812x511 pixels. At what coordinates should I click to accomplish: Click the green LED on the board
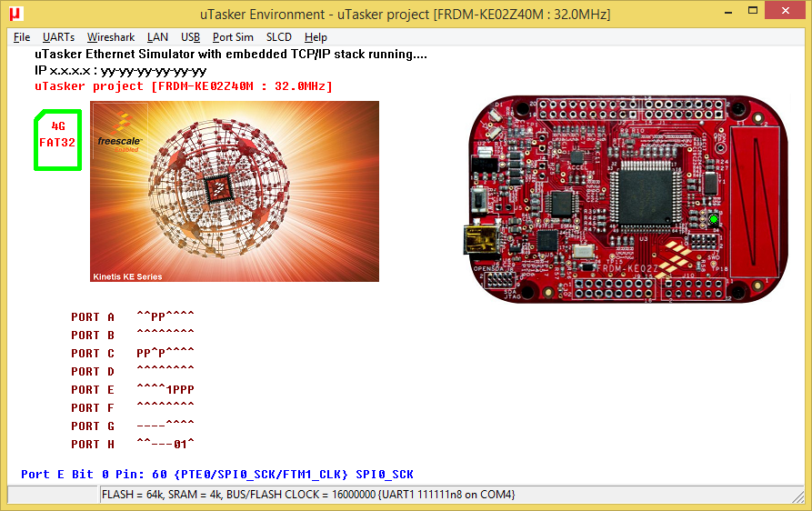pyautogui.click(x=714, y=219)
